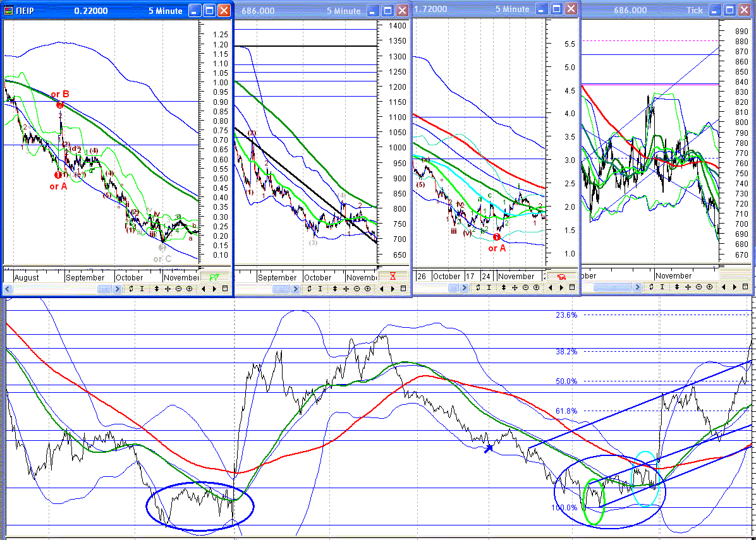Click vertical scale arrows in Tick window
Image resolution: width=756 pixels, height=540 pixels.
pos(676,287)
